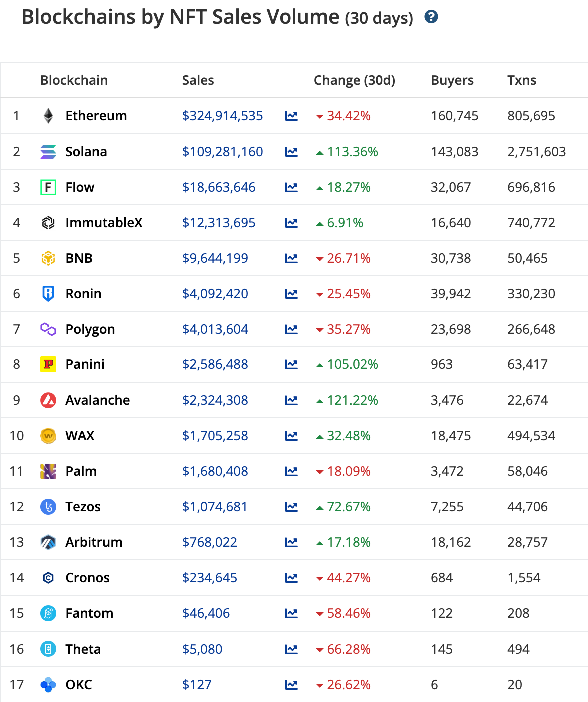
Task: Sort by the Change (30d) column header
Action: coord(354,80)
